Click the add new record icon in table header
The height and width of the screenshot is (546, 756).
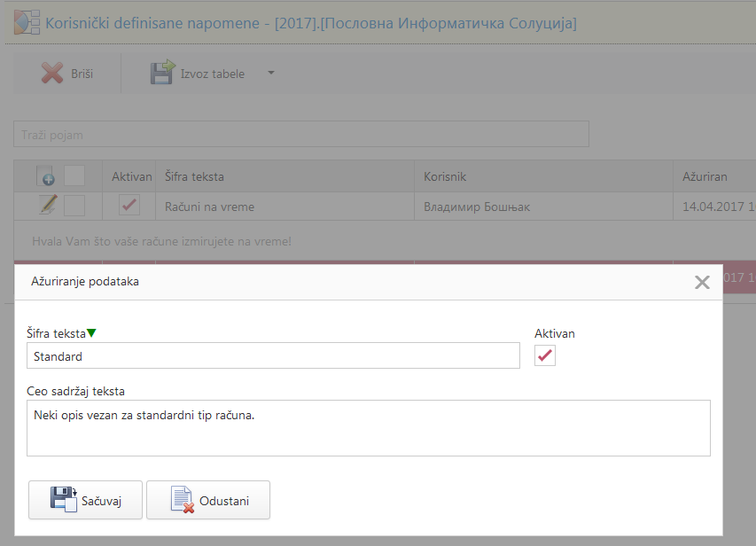(x=46, y=176)
